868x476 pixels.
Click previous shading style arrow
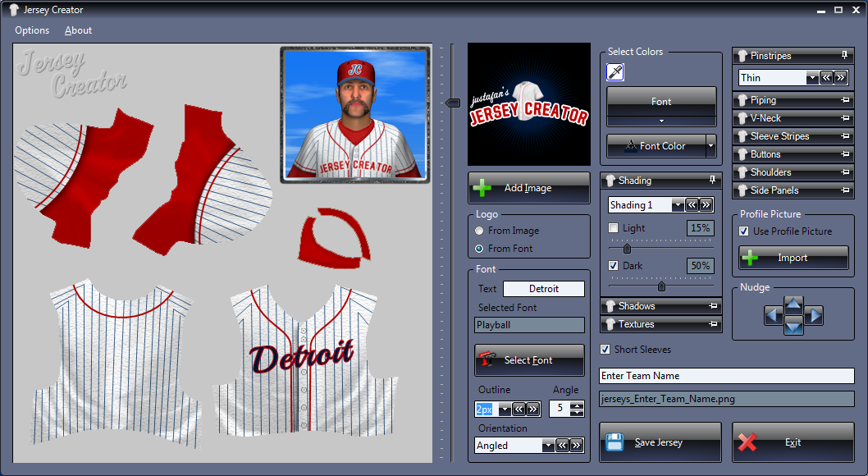pyautogui.click(x=692, y=205)
